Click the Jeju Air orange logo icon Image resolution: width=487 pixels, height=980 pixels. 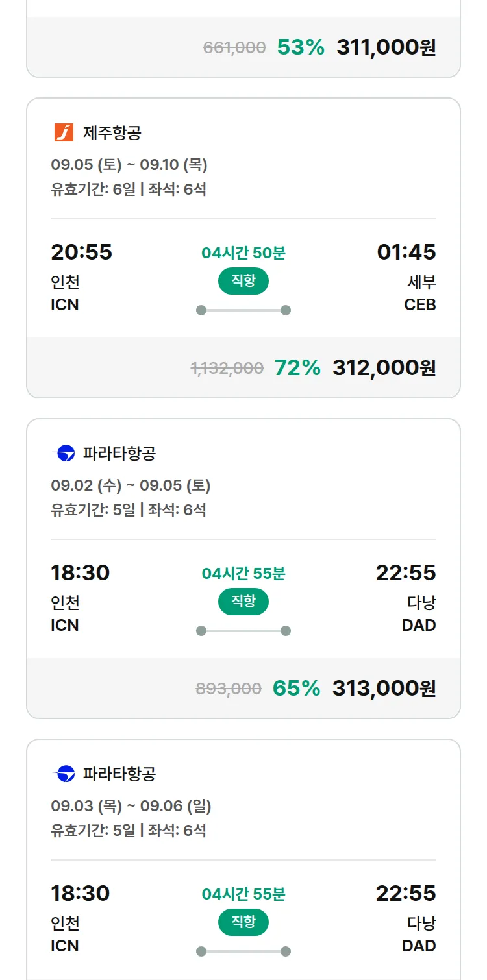click(x=64, y=132)
